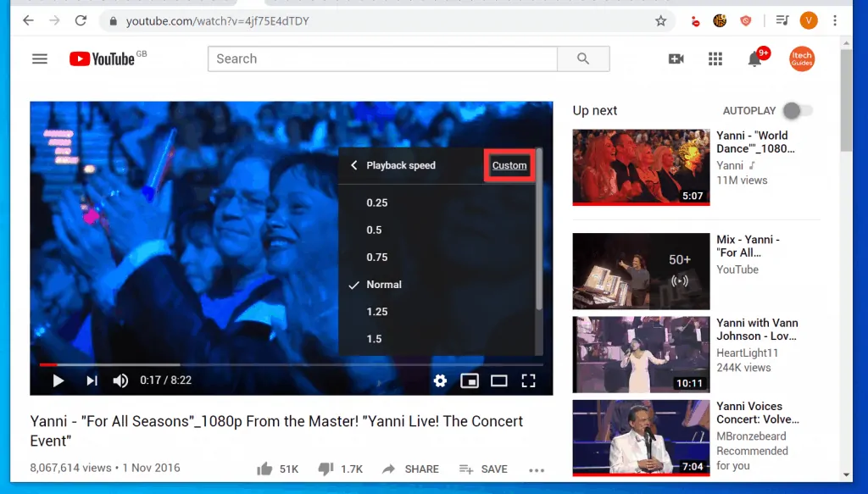Open the Yanni World Dance video thumbnail

[x=641, y=167]
